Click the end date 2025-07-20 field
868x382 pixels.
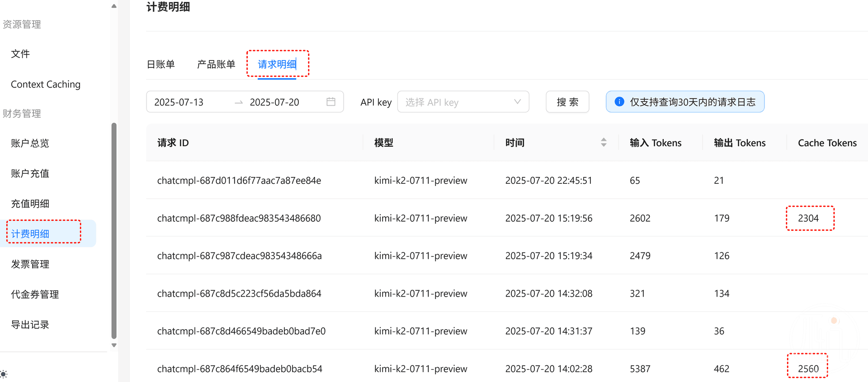274,102
